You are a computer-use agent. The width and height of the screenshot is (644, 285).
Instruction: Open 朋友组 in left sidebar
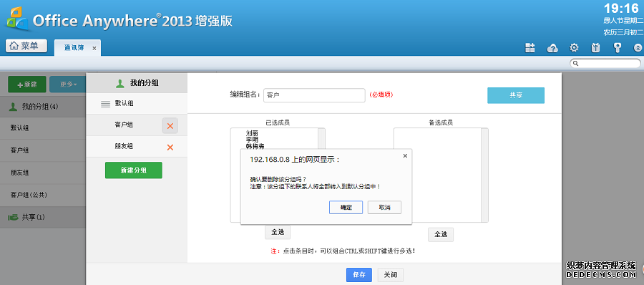click(x=43, y=173)
